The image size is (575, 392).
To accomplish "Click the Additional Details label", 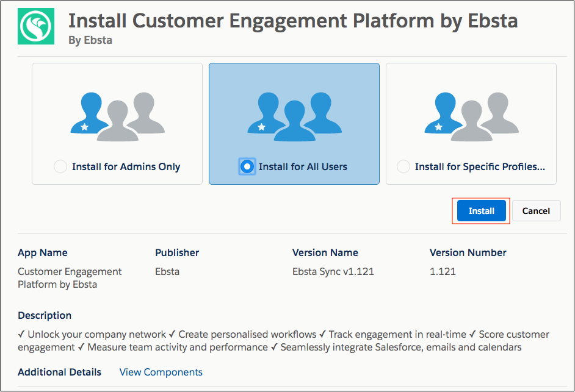I will (60, 372).
